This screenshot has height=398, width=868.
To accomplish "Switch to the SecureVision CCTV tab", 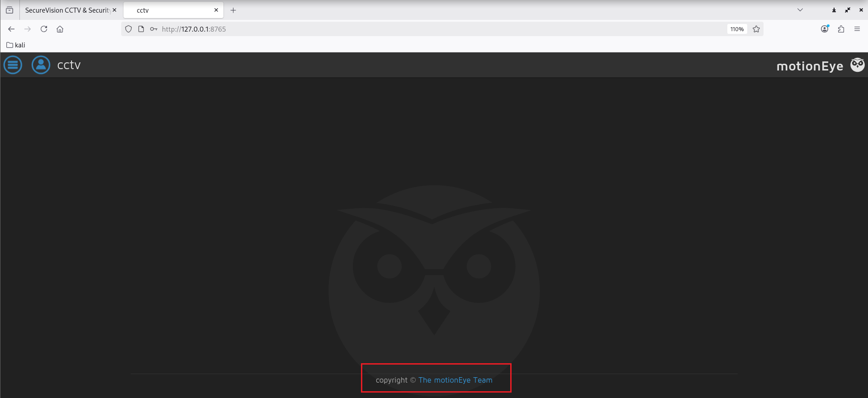I will click(67, 10).
